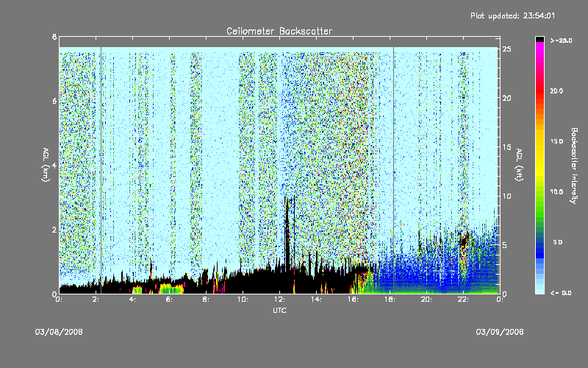Click the '>-25.0' colorbar maximum label

(561, 40)
